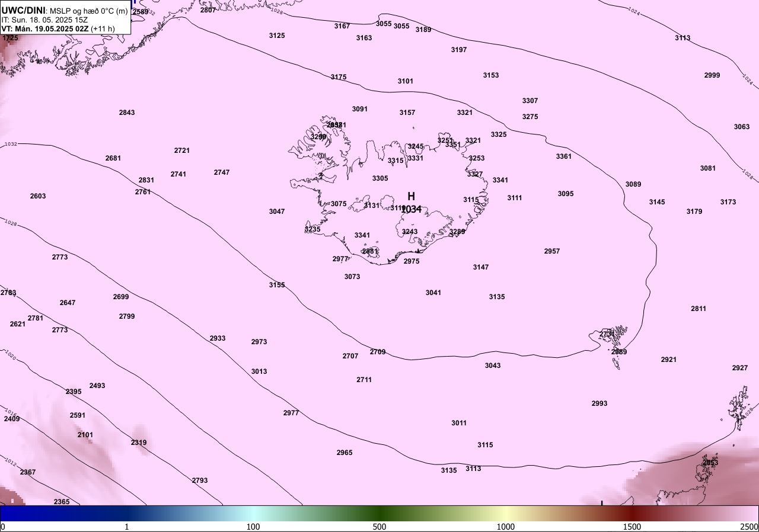This screenshot has height=532, width=759.
Task: Click the height value 3197
Action: tap(459, 50)
